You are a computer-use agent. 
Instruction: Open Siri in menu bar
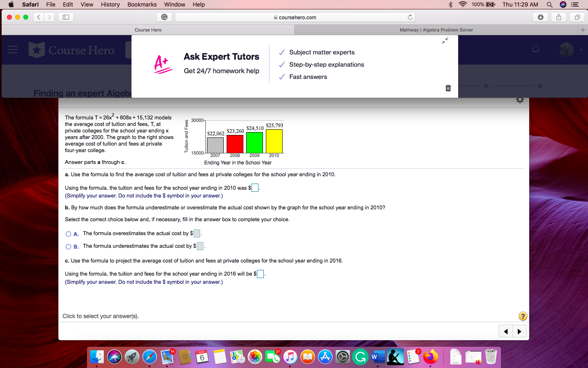click(563, 4)
